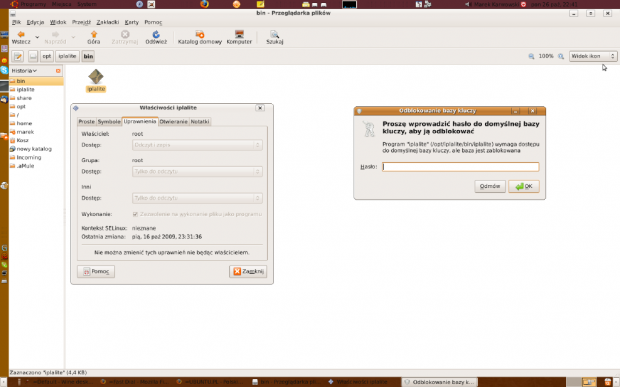The image size is (620, 387).
Task: Switch to the Symbole tab
Action: 109,122
